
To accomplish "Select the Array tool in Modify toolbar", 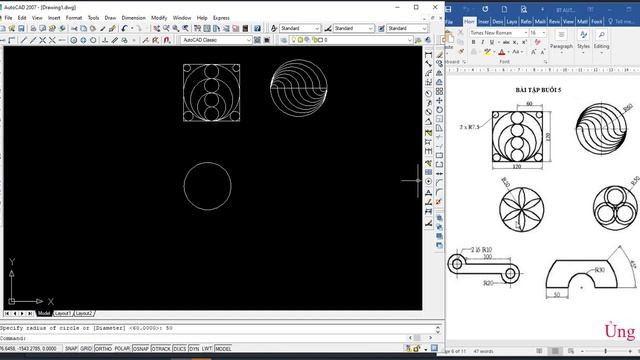I will 439,91.
